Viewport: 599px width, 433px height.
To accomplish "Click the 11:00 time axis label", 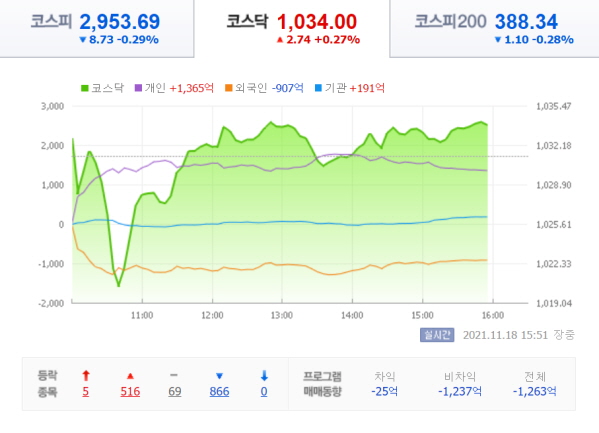I will 142,315.
